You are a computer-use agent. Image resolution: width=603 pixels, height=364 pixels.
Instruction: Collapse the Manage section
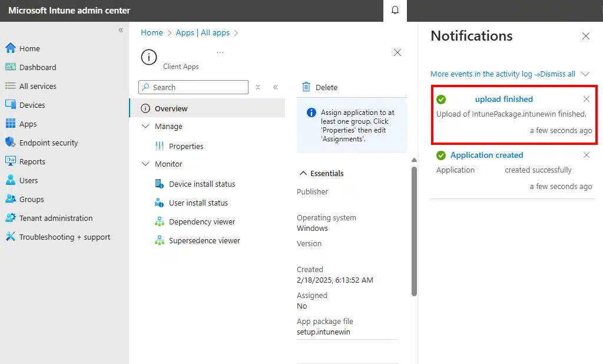(146, 126)
